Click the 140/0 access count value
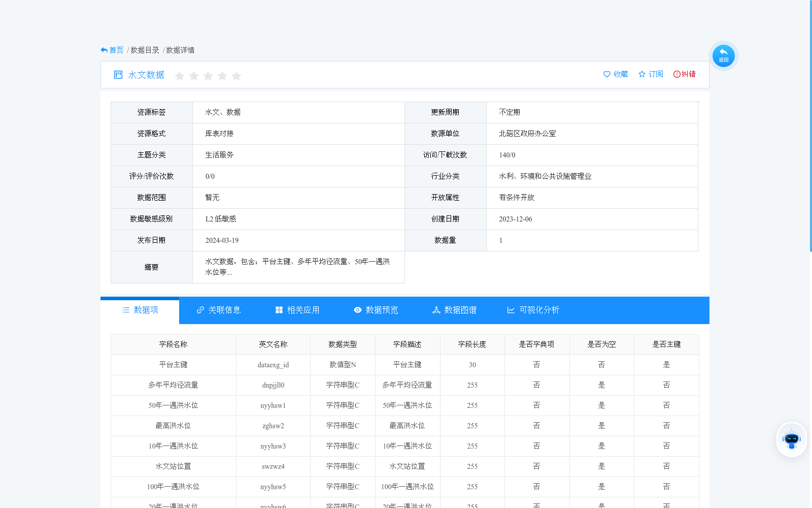The height and width of the screenshot is (508, 812). tap(507, 155)
